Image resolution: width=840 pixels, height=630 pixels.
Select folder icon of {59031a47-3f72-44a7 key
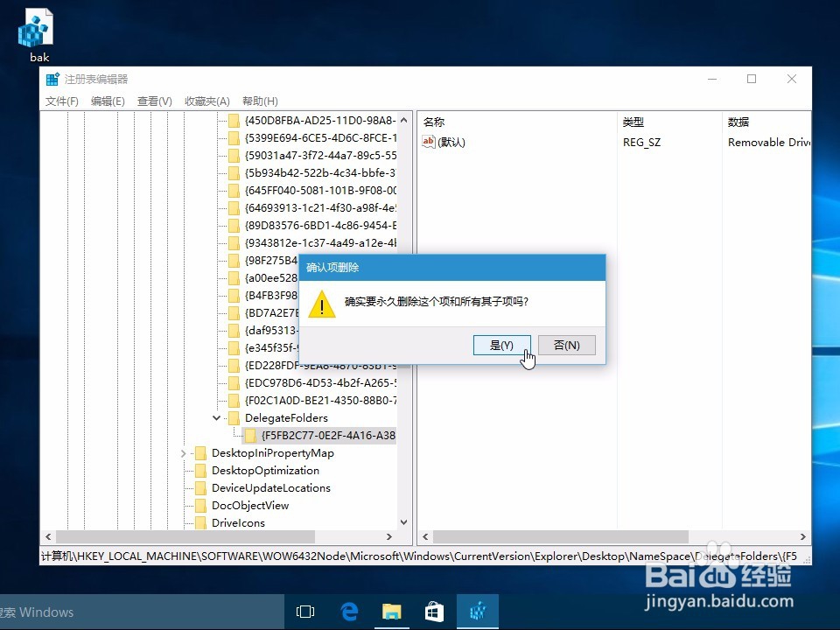(234, 156)
